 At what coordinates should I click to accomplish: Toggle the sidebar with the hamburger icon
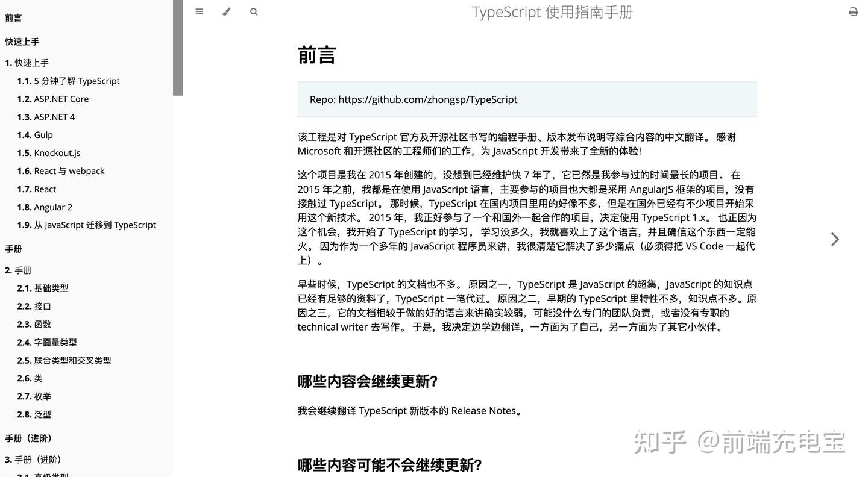pyautogui.click(x=199, y=11)
